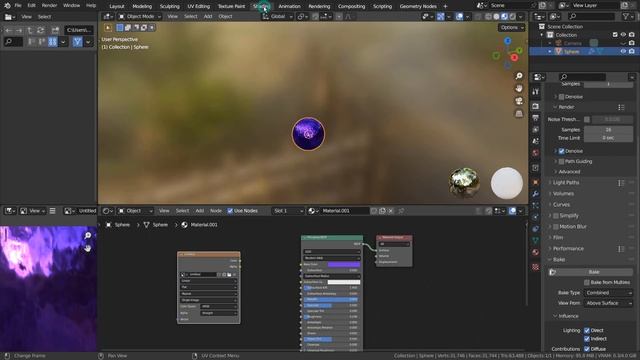This screenshot has width=640, height=360.
Task: Open the Object Mode dropdown
Action: (x=140, y=17)
